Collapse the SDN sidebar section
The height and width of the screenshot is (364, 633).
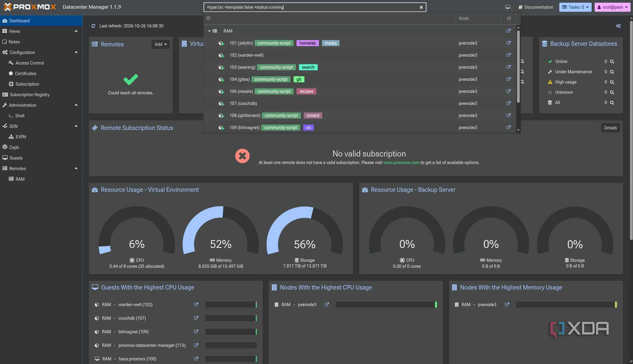click(76, 126)
